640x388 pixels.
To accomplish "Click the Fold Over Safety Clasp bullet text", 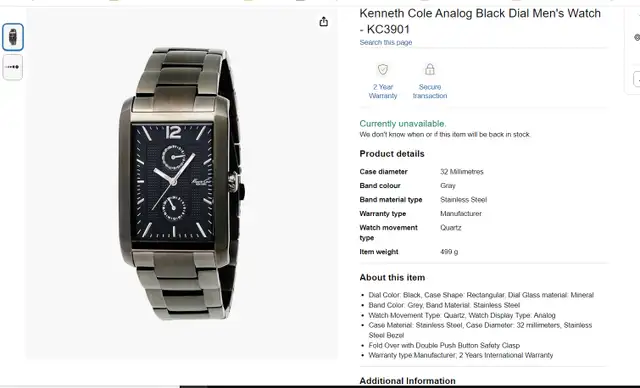I will click(x=444, y=345).
